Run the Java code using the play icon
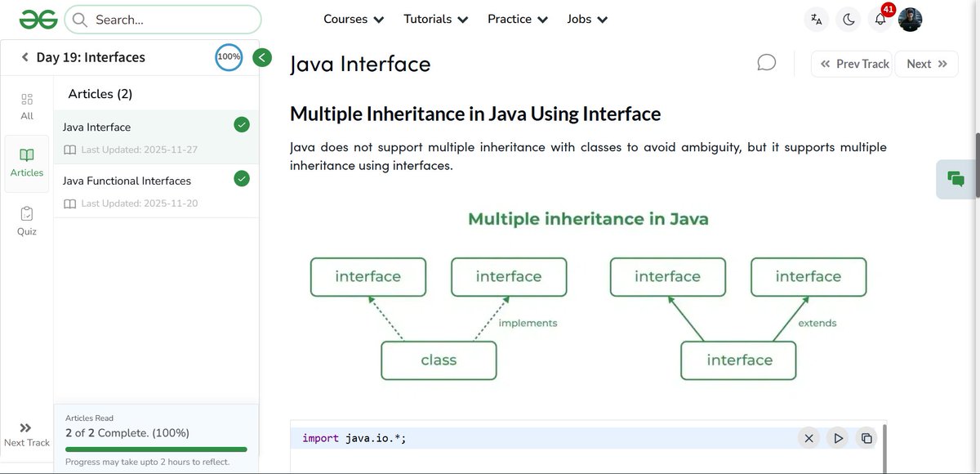 pyautogui.click(x=837, y=438)
